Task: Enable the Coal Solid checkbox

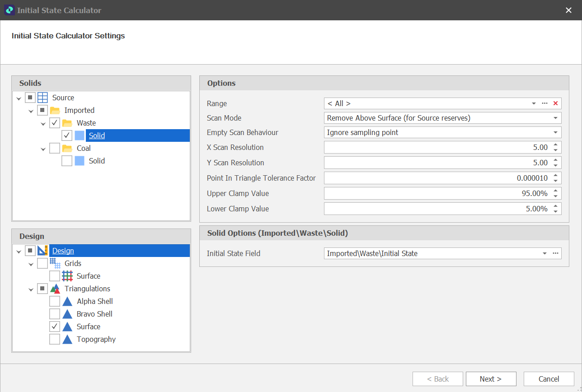Action: pos(67,161)
